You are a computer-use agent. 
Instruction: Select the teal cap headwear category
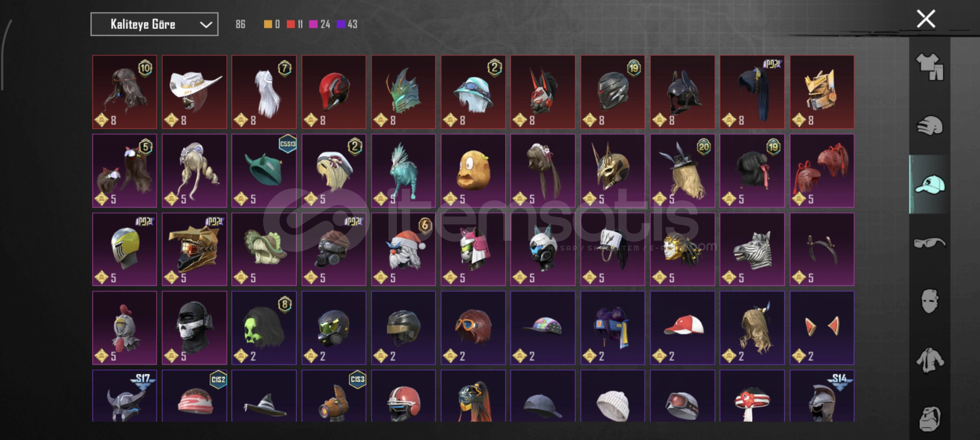[x=929, y=184]
